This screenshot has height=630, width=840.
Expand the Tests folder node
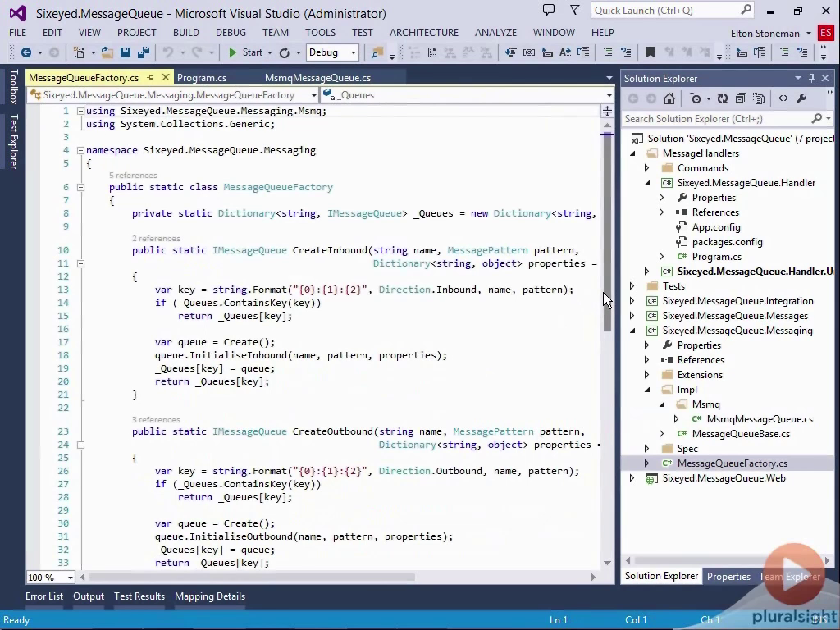point(632,286)
